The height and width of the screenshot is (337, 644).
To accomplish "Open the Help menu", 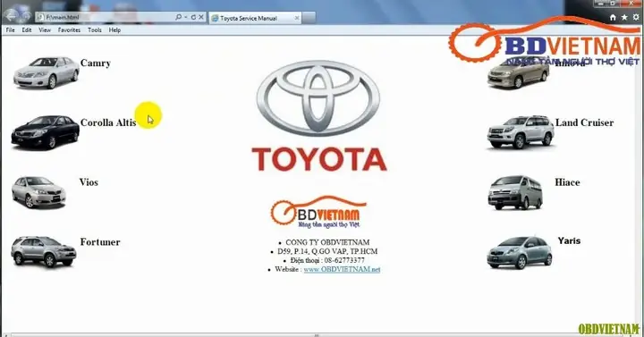I will pos(114,30).
